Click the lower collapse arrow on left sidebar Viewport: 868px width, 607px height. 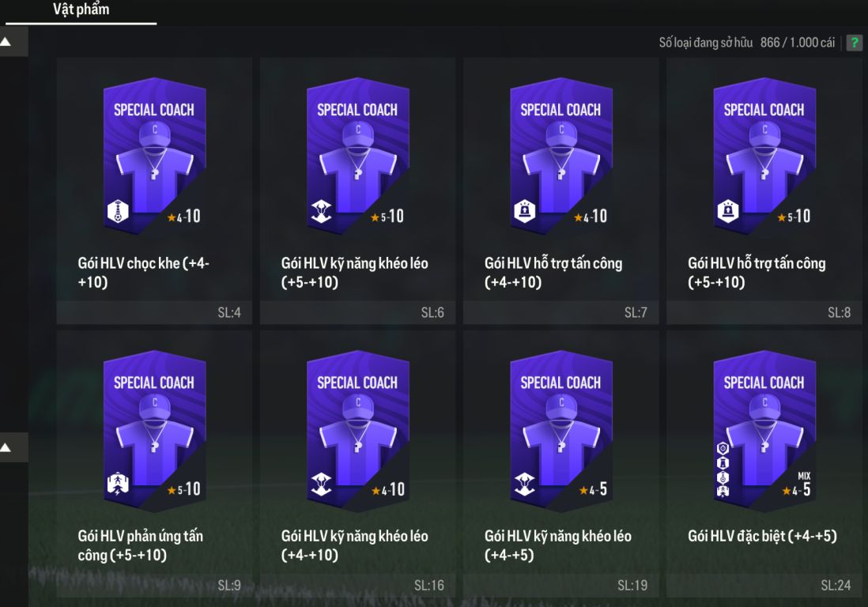(6, 447)
